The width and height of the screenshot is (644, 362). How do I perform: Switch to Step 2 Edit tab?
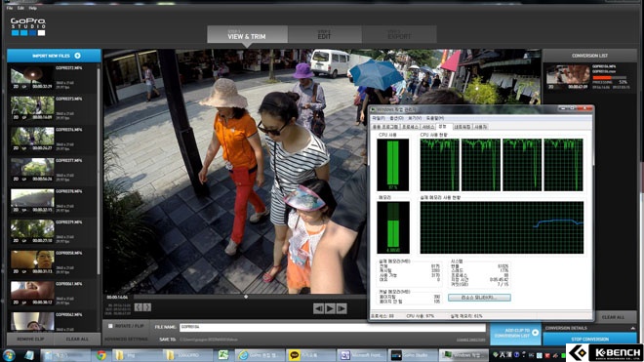pyautogui.click(x=325, y=34)
